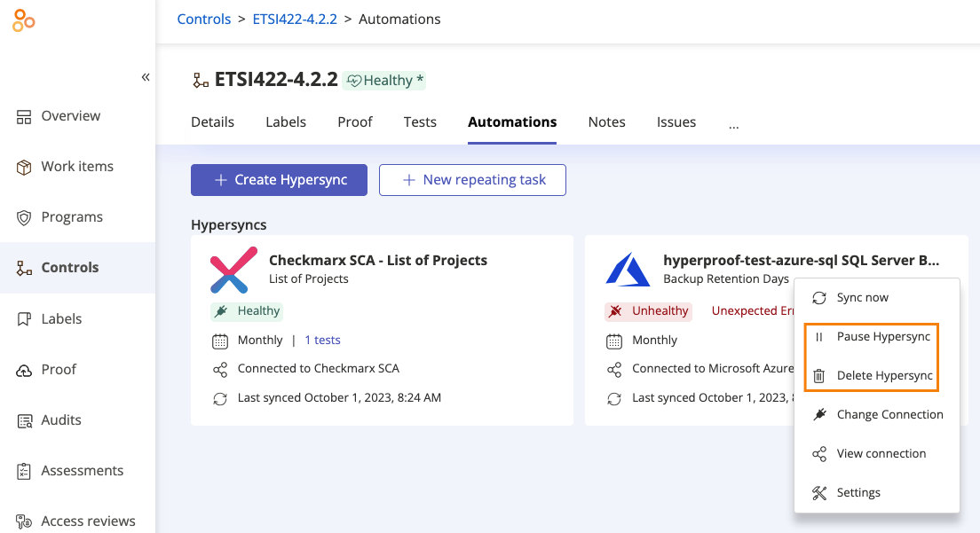Click the connection icon on Azure card
This screenshot has width=980, height=533.
[x=614, y=370]
